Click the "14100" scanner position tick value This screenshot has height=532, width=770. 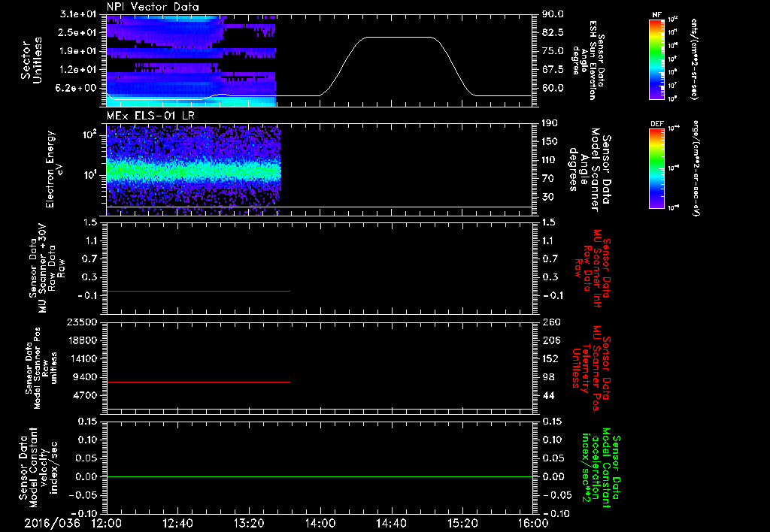coord(83,358)
